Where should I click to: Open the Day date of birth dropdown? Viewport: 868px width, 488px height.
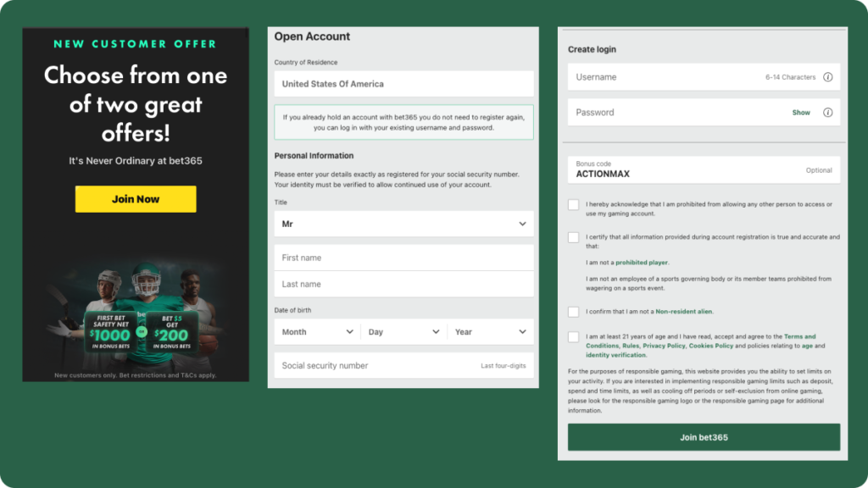(x=403, y=332)
